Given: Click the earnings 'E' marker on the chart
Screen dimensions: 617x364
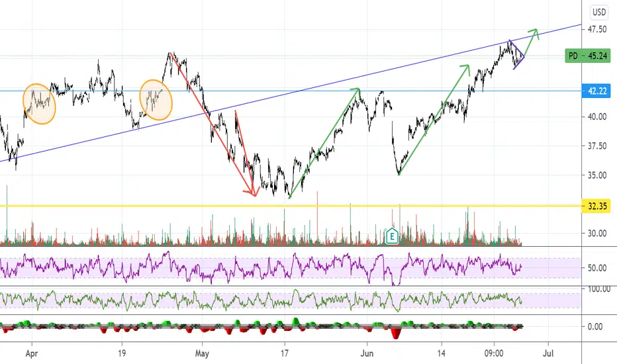Looking at the screenshot, I should (x=392, y=236).
